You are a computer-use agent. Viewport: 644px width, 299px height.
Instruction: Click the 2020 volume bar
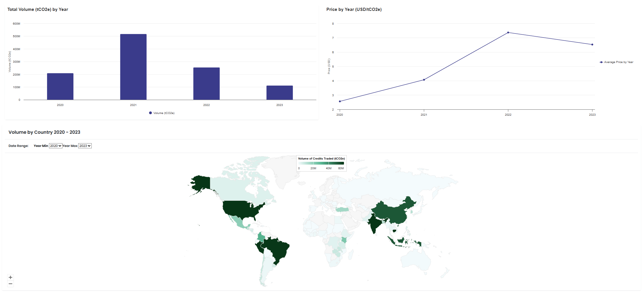coord(60,86)
